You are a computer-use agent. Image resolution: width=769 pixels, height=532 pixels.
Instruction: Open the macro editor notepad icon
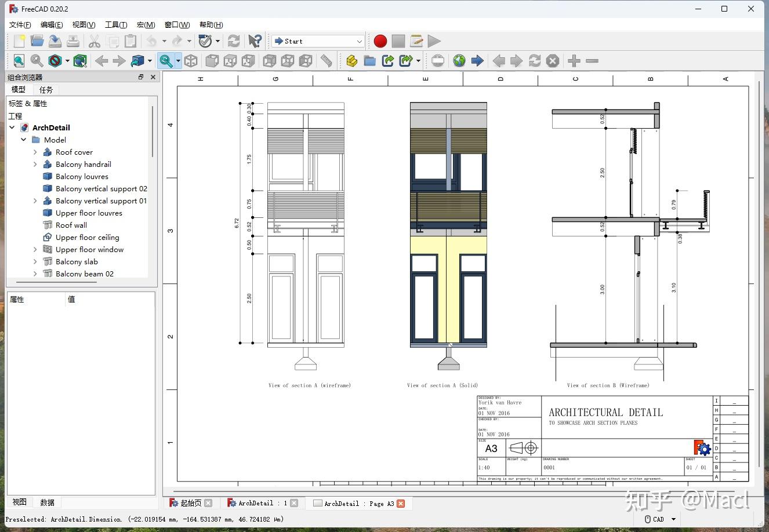(416, 41)
